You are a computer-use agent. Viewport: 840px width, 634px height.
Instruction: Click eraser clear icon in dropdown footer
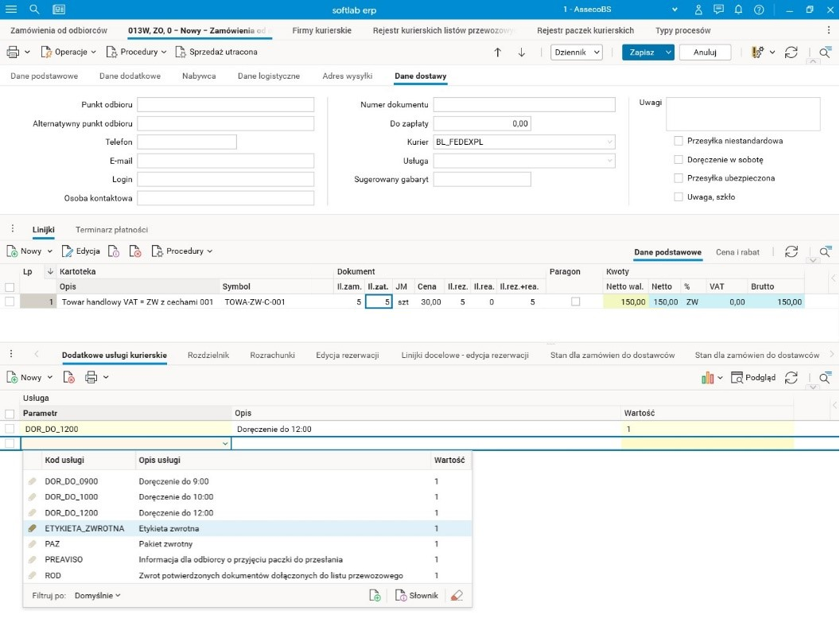pos(457,595)
